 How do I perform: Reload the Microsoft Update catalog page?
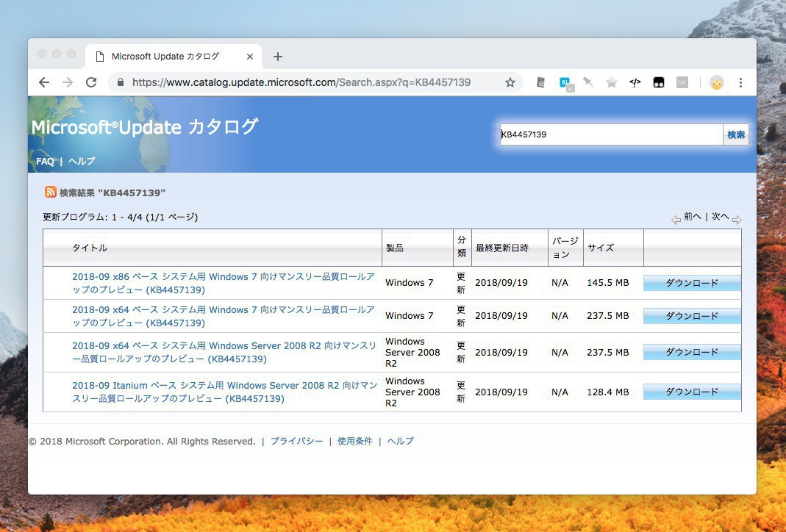[91, 82]
